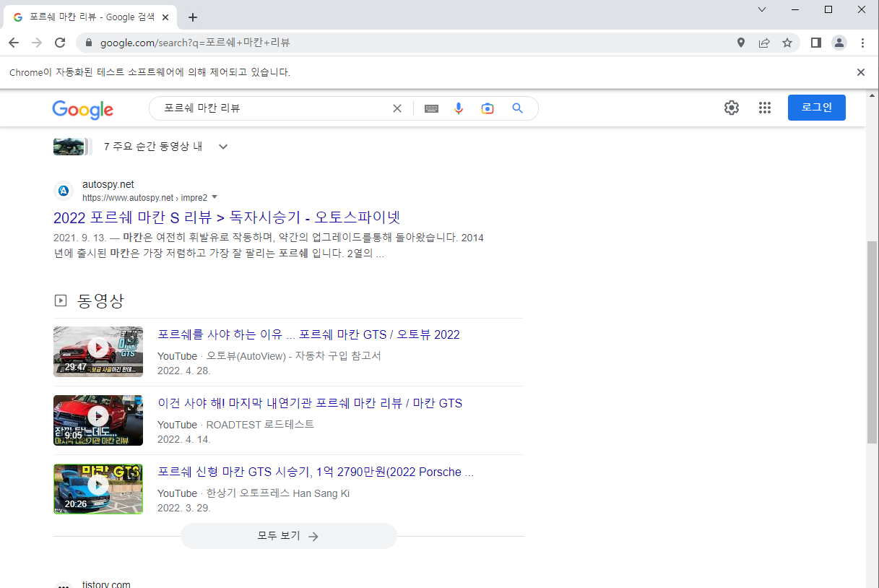
Task: Open the Chrome profile avatar menu
Action: point(839,43)
